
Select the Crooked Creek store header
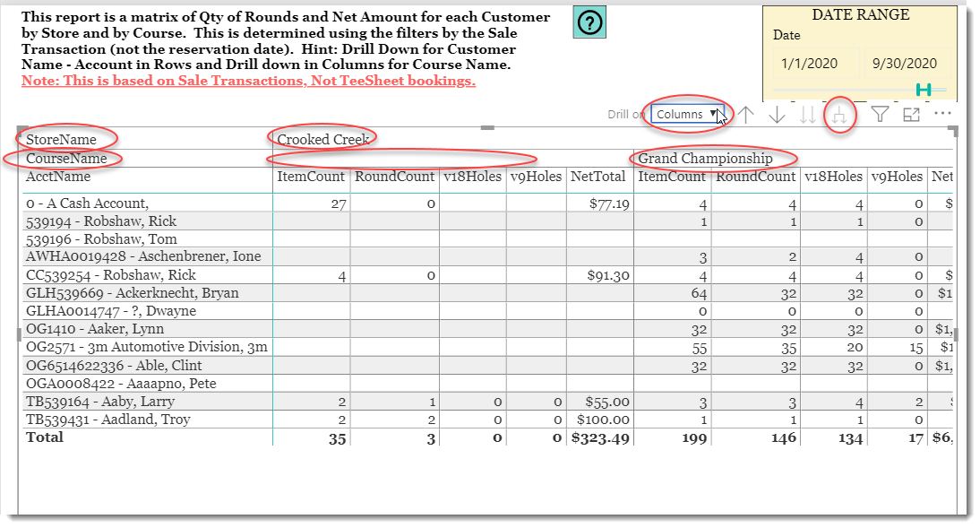323,140
